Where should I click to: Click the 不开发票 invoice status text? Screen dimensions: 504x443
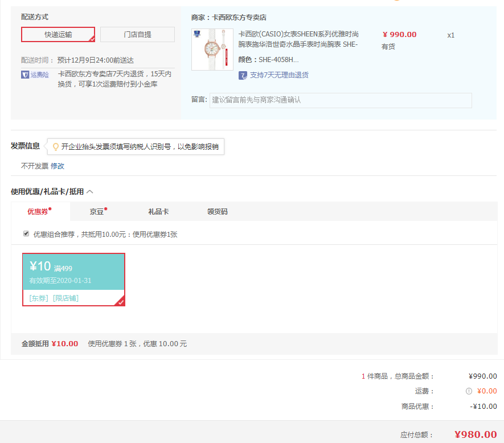[35, 166]
